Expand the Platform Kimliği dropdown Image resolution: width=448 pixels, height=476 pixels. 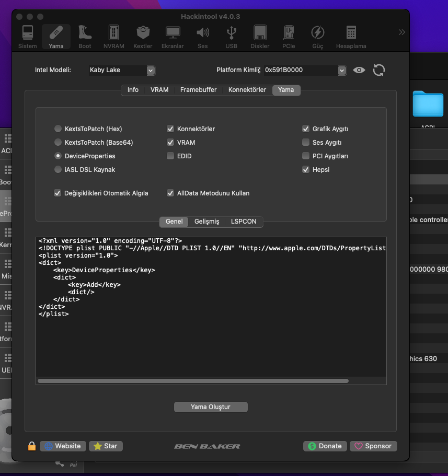tap(342, 70)
